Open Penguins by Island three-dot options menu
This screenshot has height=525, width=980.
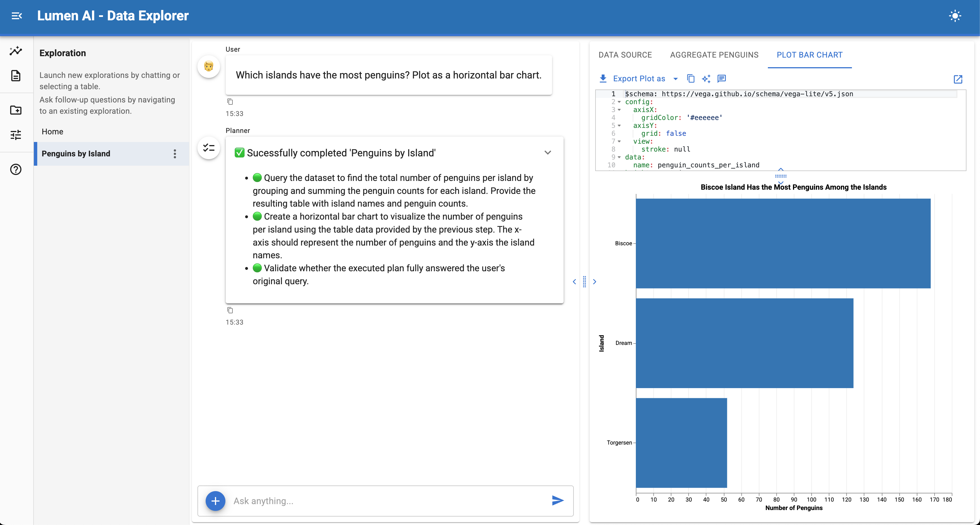click(x=175, y=154)
